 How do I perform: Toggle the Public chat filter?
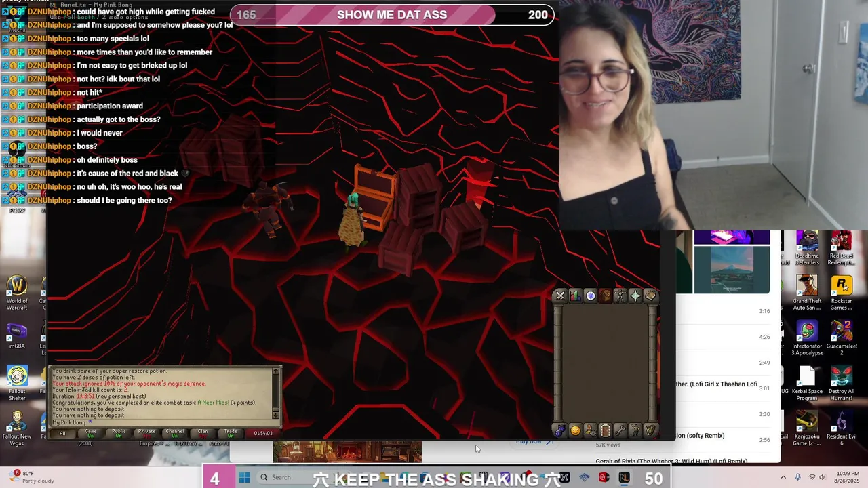119,433
